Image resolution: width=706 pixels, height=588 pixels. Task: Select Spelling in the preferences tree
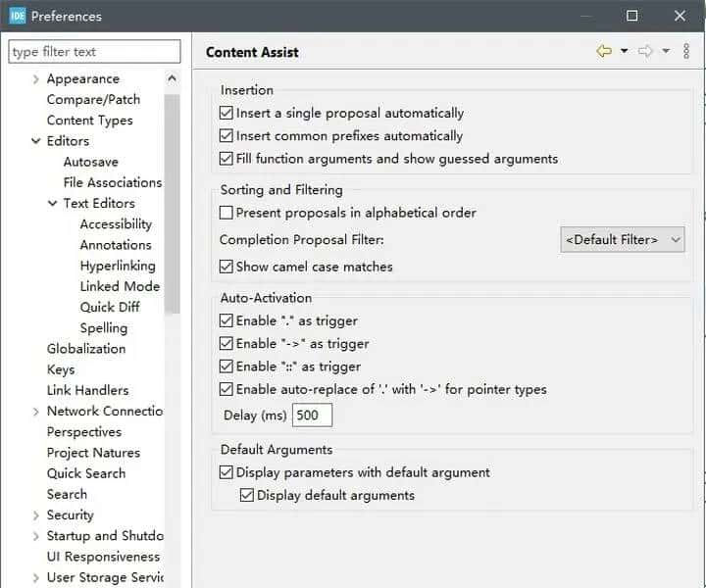[x=104, y=328]
